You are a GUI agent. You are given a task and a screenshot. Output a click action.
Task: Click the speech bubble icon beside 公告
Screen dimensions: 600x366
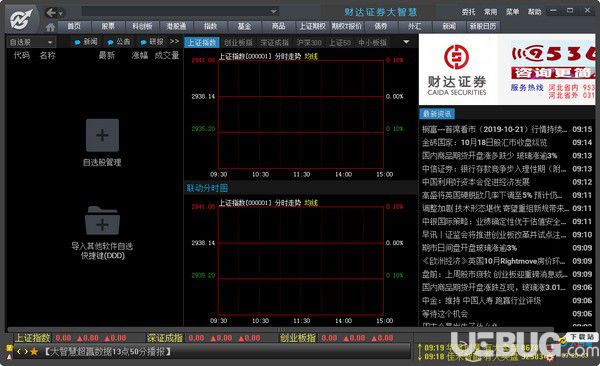pyautogui.click(x=111, y=42)
